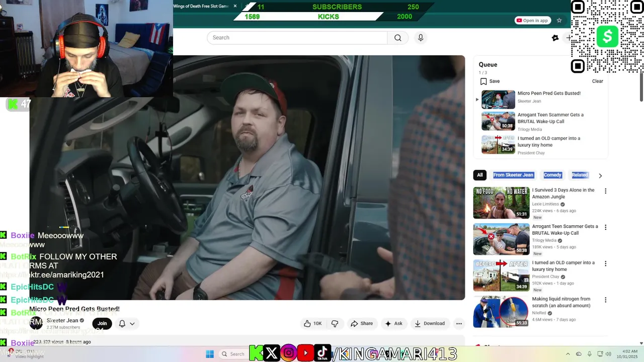Screen dimensions: 644x362
Task: Open more actions three-dot menu below video
Action: 459,323
